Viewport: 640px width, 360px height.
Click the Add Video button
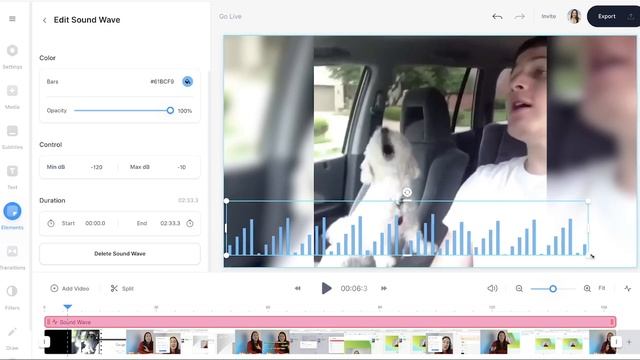[69, 289]
